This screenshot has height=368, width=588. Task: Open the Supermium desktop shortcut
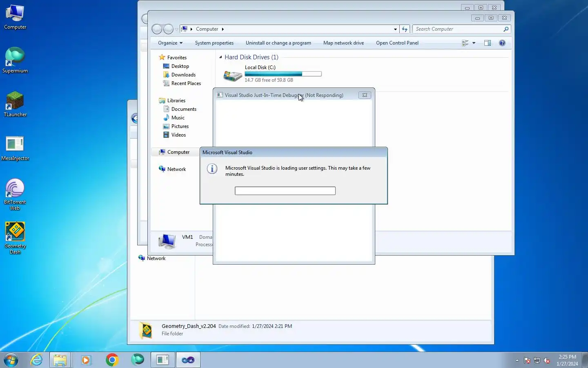tap(15, 60)
